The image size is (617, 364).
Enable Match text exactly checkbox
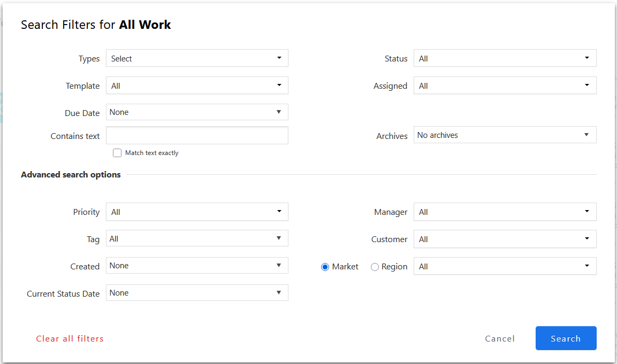(117, 153)
